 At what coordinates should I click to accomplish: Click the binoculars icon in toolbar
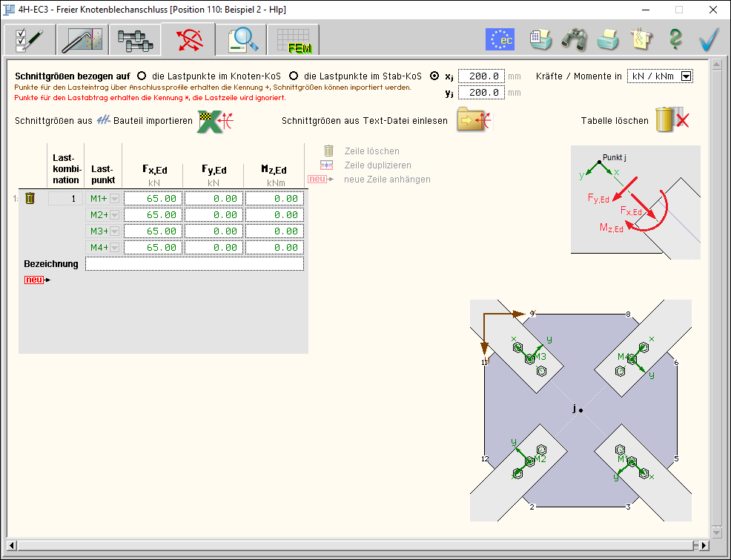coord(574,39)
